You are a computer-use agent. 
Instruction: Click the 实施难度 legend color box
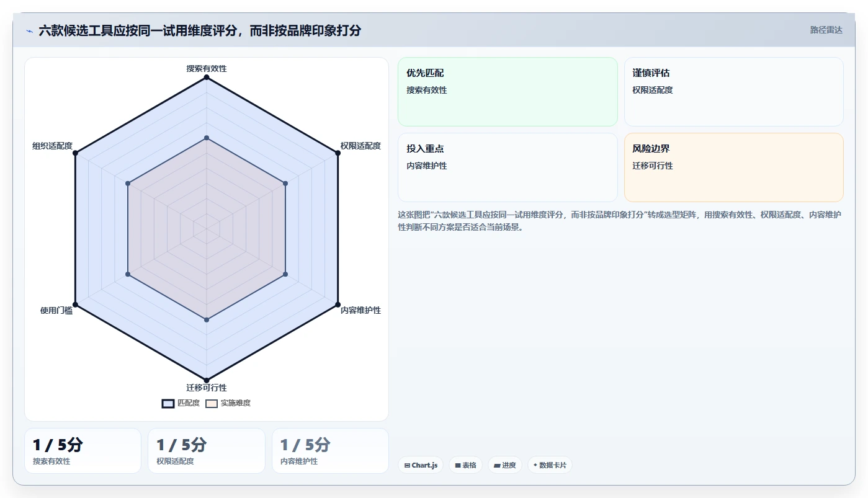click(212, 403)
